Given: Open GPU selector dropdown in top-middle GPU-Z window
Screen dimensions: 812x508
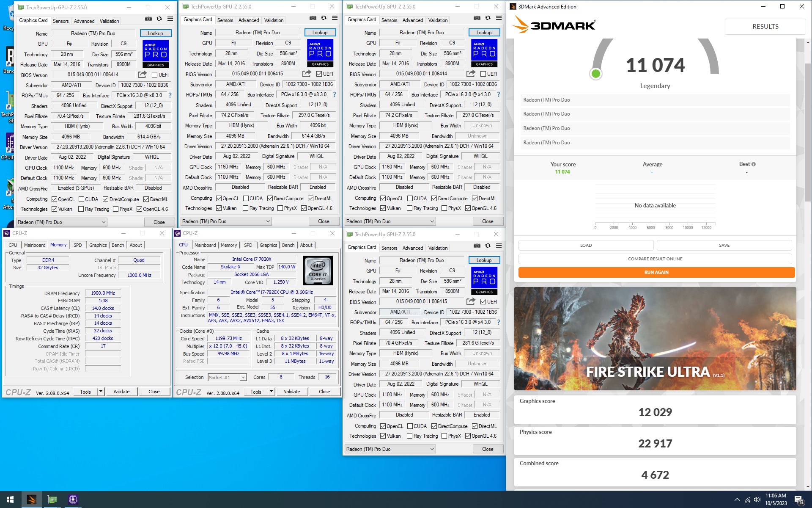Looking at the screenshot, I should (226, 221).
